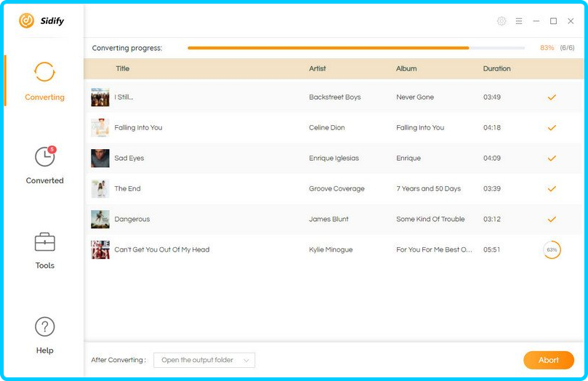Select the Converted tab label
588x381 pixels.
[x=44, y=180]
